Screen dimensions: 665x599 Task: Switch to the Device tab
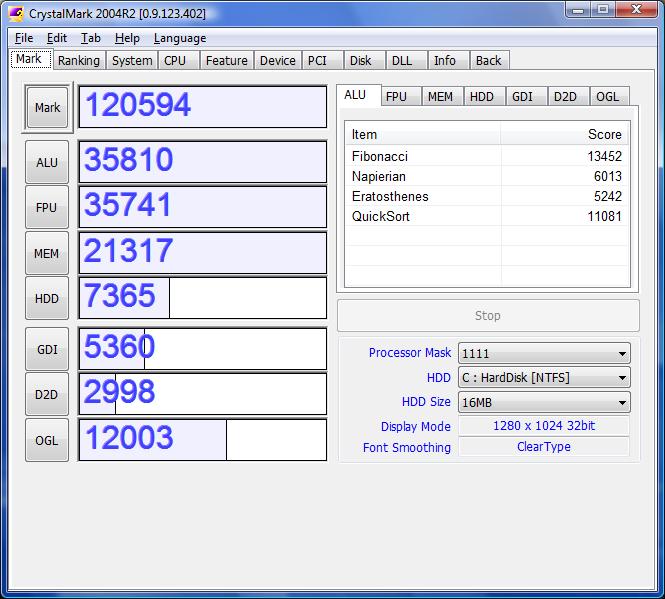pos(278,60)
